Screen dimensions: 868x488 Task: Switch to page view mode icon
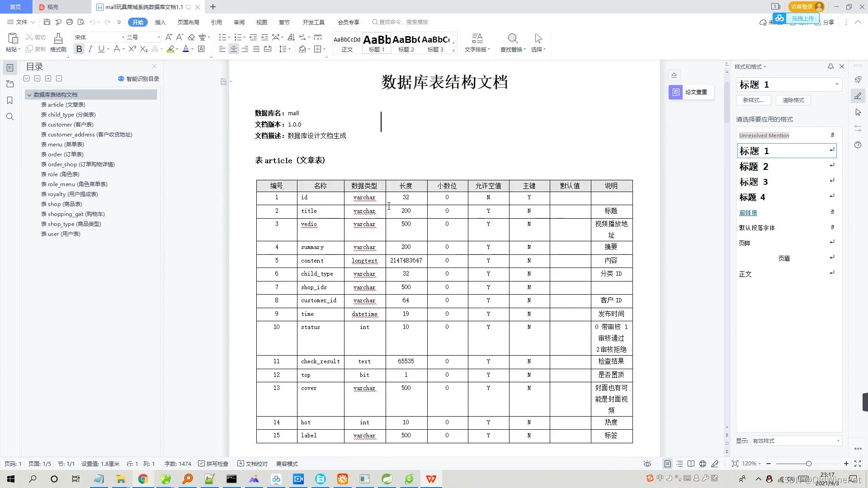click(x=668, y=464)
